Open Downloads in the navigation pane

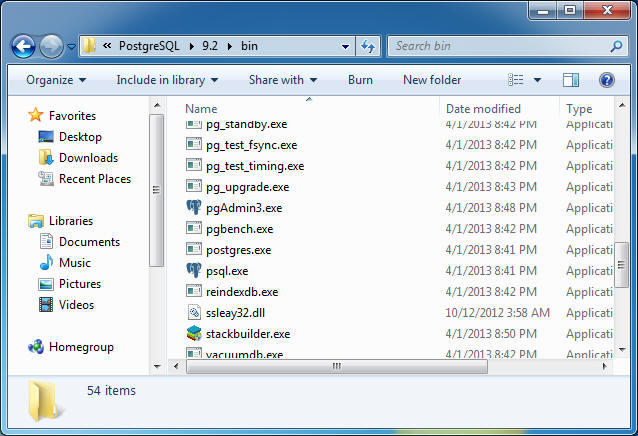[88, 158]
